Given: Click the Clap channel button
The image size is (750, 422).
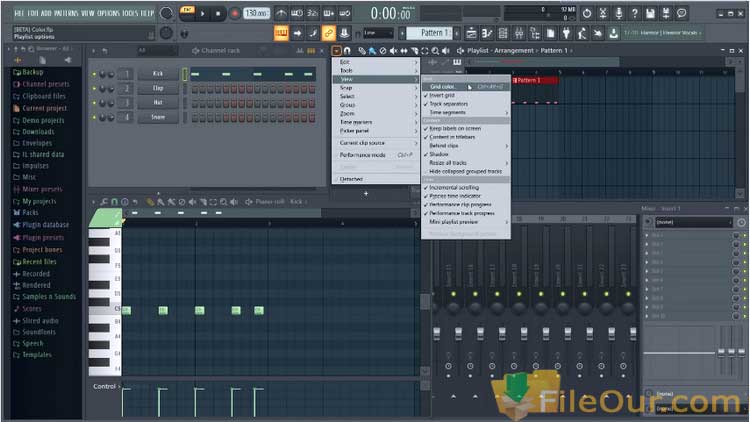Looking at the screenshot, I should (158, 88).
